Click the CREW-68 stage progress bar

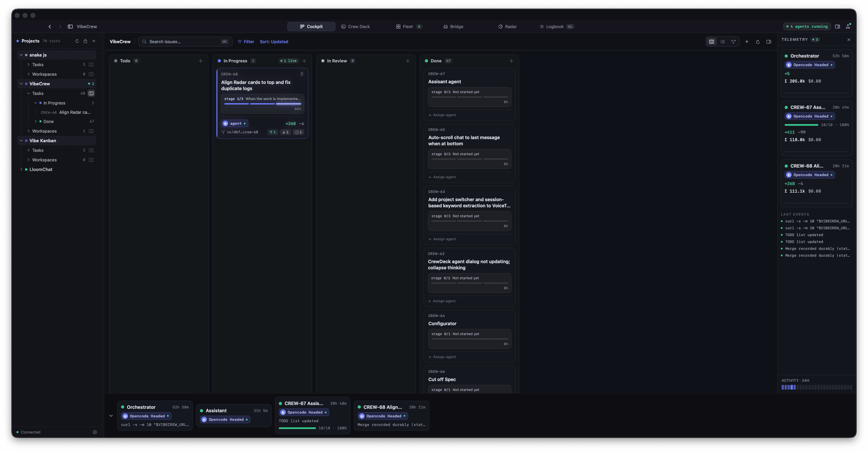(263, 103)
